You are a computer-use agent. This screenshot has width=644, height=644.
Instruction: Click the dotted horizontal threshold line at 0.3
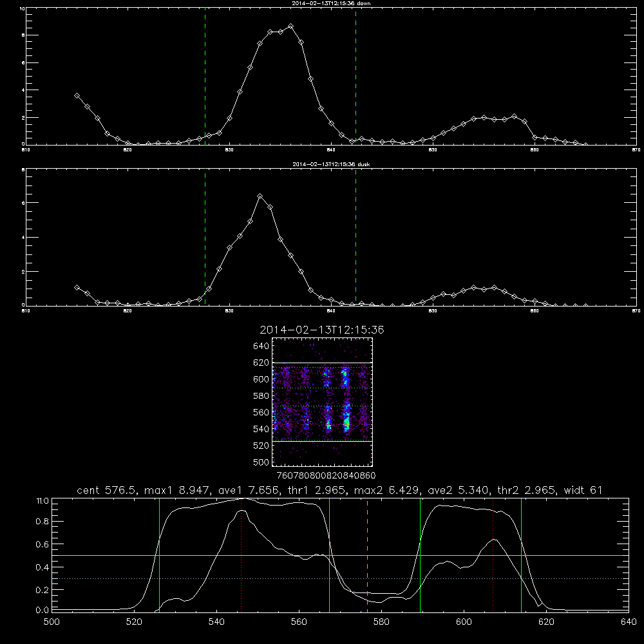(x=340, y=579)
